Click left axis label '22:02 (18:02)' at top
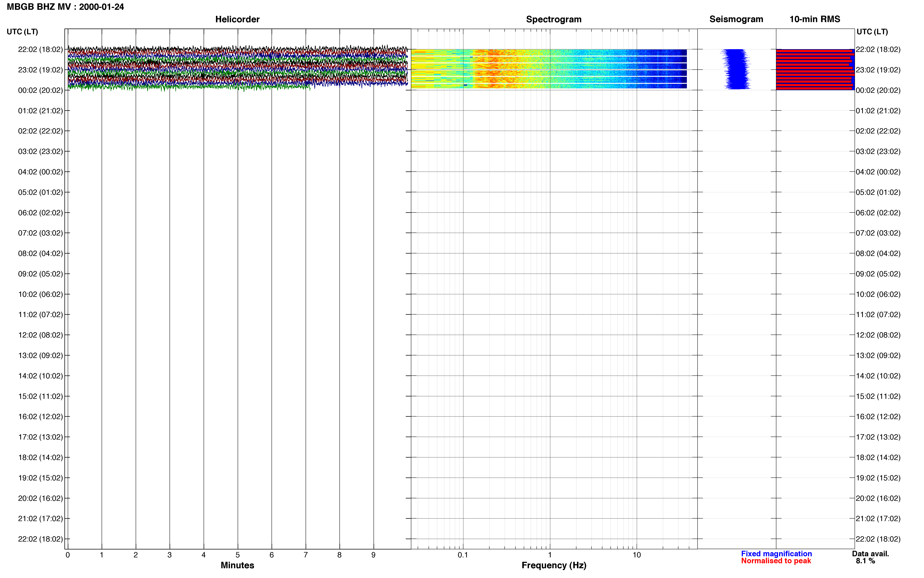924x578 pixels. pyautogui.click(x=40, y=49)
